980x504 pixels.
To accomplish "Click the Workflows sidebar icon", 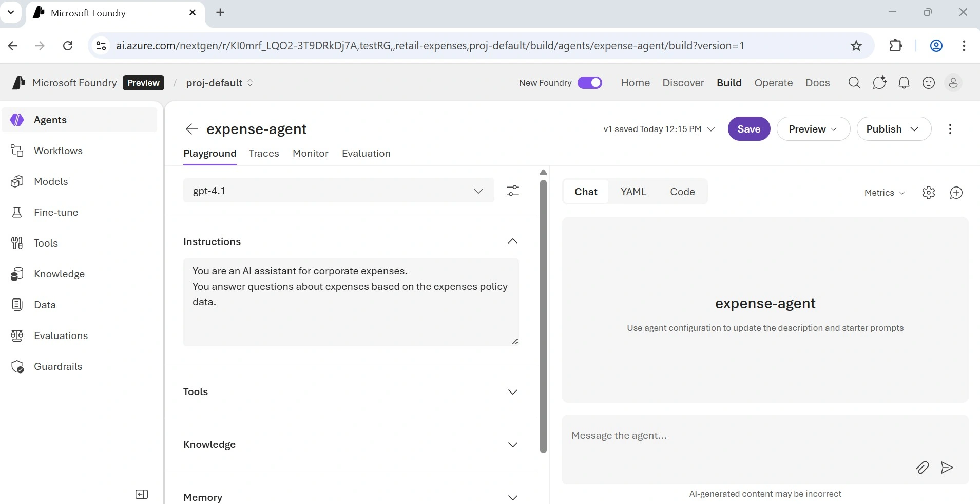I will point(17,151).
